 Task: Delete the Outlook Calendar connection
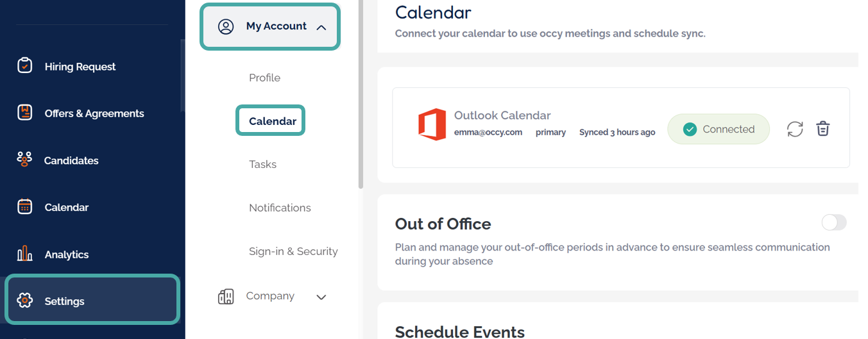(x=823, y=129)
